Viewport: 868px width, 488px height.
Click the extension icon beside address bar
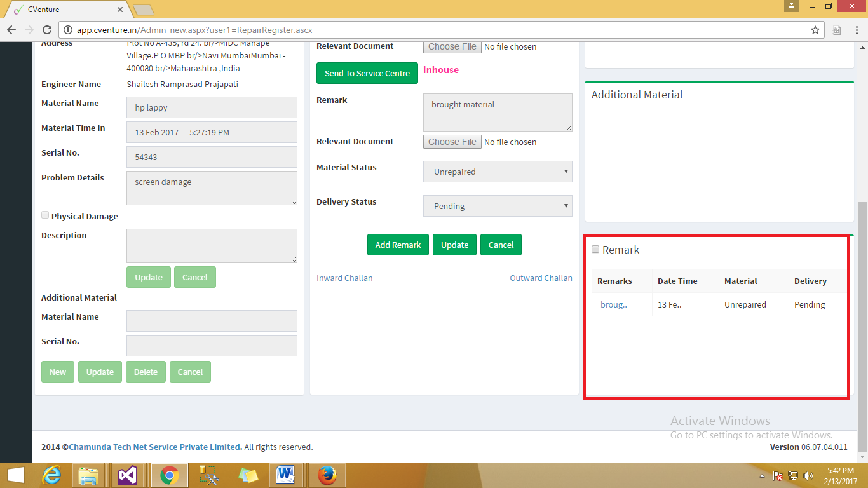pyautogui.click(x=837, y=30)
